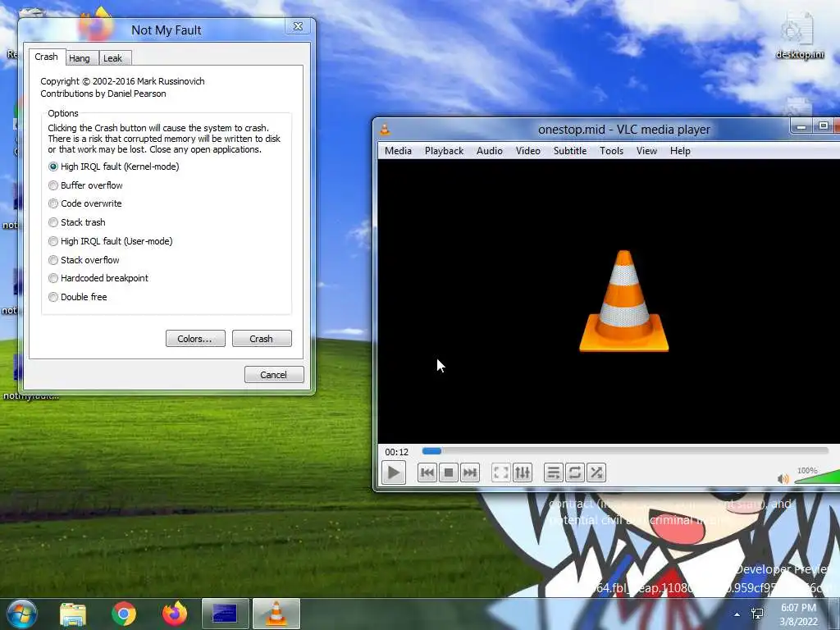Open VLC Tools menu

(x=611, y=151)
